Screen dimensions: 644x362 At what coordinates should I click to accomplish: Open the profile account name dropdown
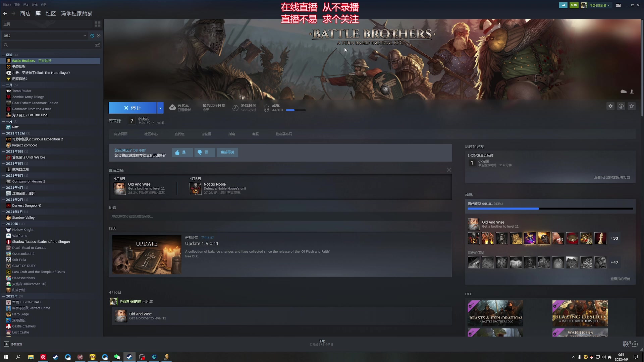coord(599,5)
